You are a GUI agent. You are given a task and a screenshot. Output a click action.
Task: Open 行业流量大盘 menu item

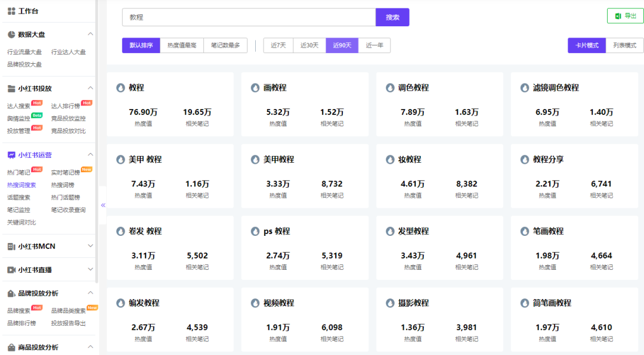pyautogui.click(x=24, y=52)
